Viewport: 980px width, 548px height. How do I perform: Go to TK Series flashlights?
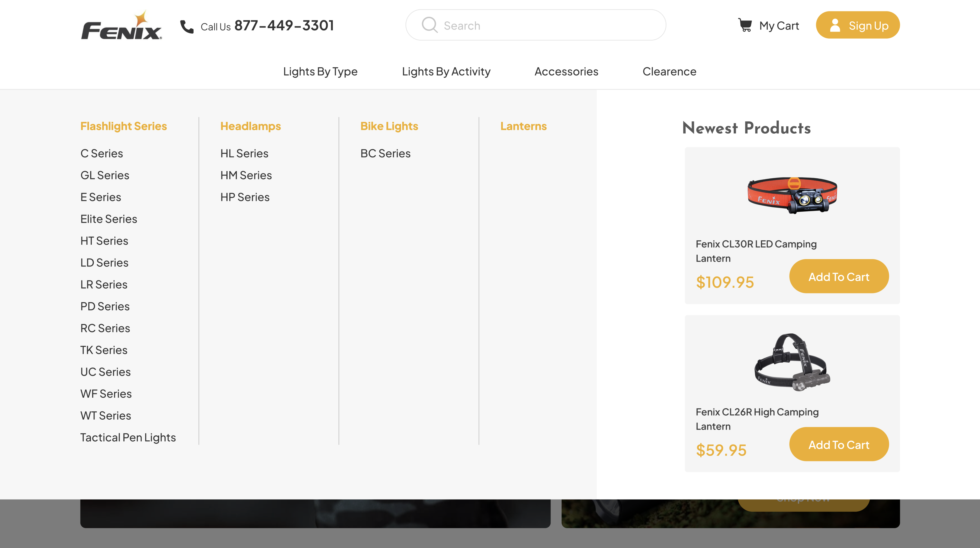tap(104, 350)
